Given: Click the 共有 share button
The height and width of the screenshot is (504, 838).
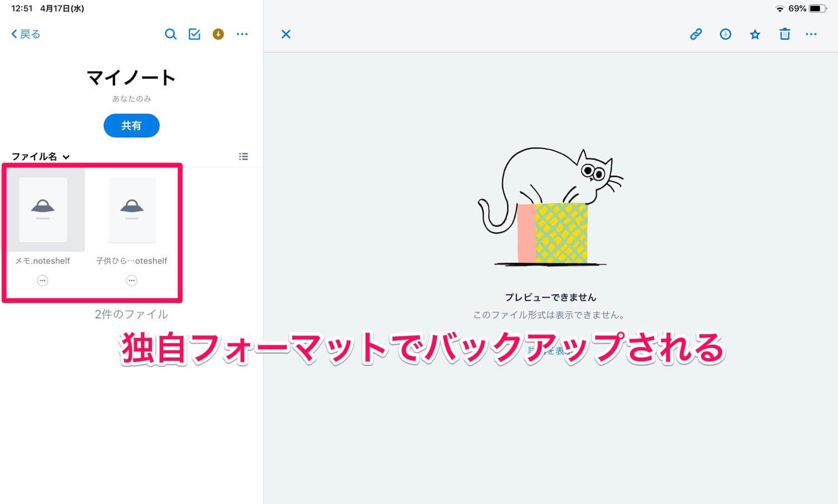Looking at the screenshot, I should 131,126.
